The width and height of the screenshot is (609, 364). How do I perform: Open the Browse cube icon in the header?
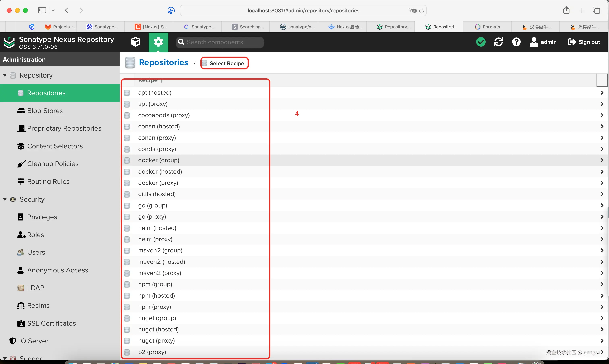tap(136, 42)
